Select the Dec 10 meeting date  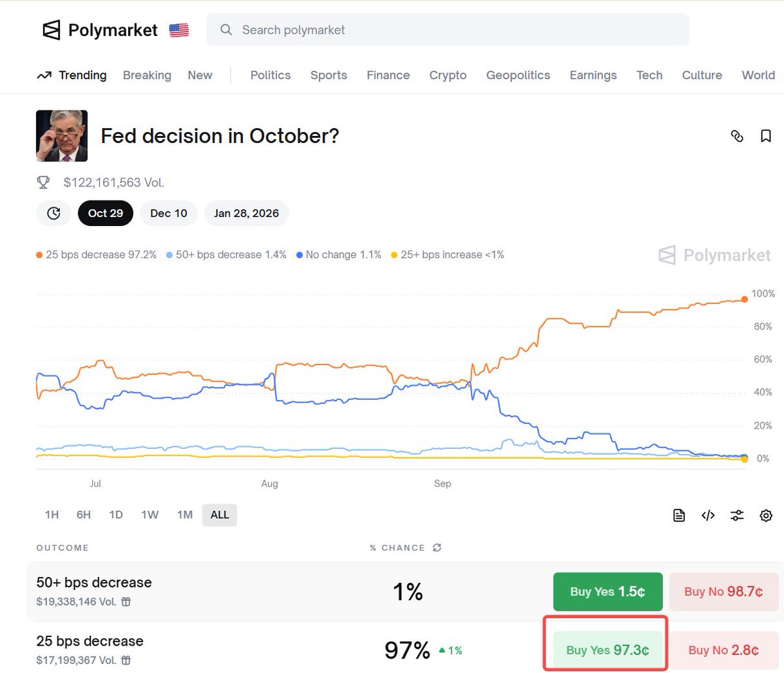(169, 213)
